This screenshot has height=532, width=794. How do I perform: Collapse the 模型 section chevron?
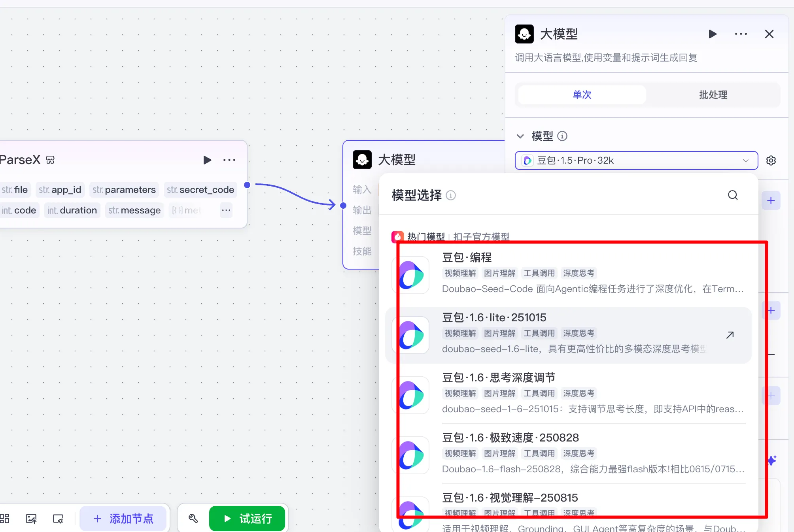pos(520,136)
